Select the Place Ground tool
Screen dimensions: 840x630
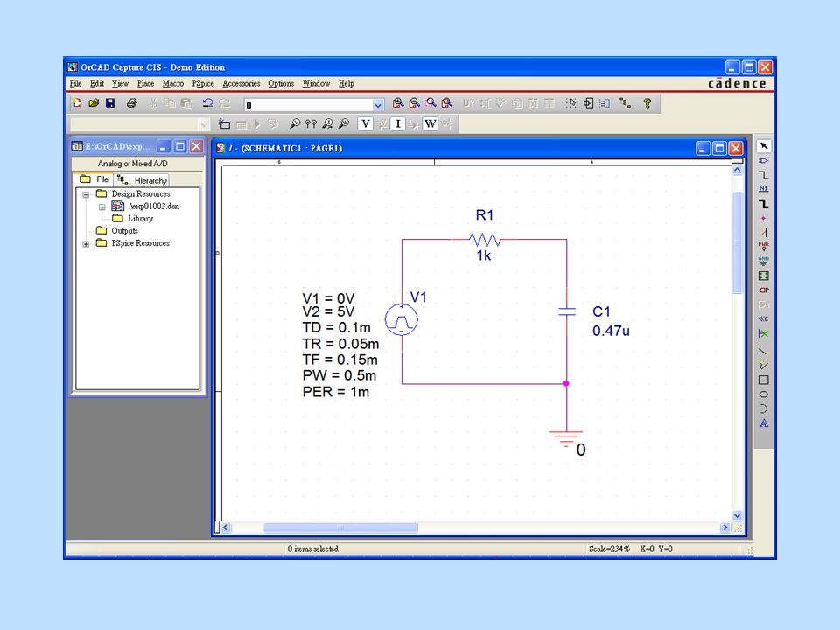click(763, 261)
